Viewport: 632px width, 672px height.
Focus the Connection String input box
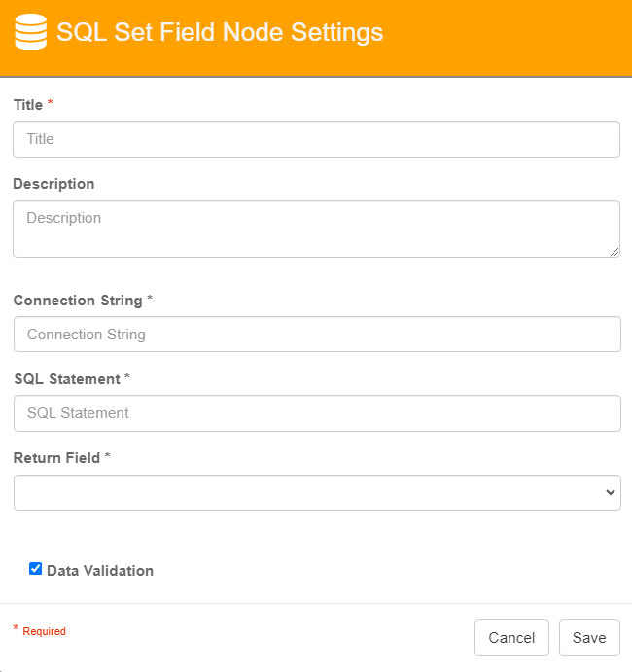(317, 335)
